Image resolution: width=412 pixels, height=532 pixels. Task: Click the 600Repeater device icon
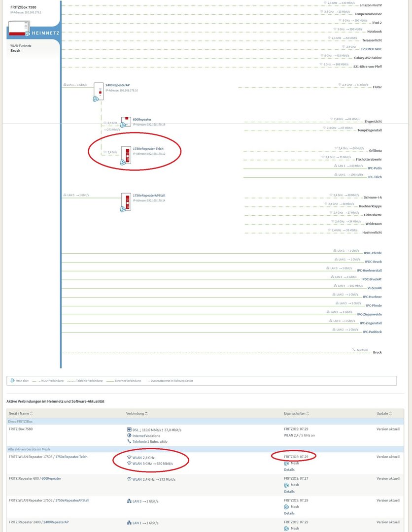126,122
